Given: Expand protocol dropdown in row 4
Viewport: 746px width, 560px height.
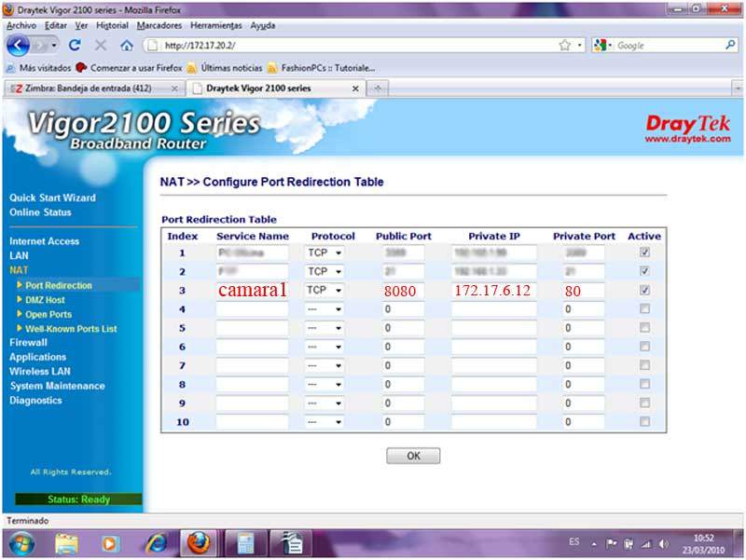Looking at the screenshot, I should tap(324, 309).
